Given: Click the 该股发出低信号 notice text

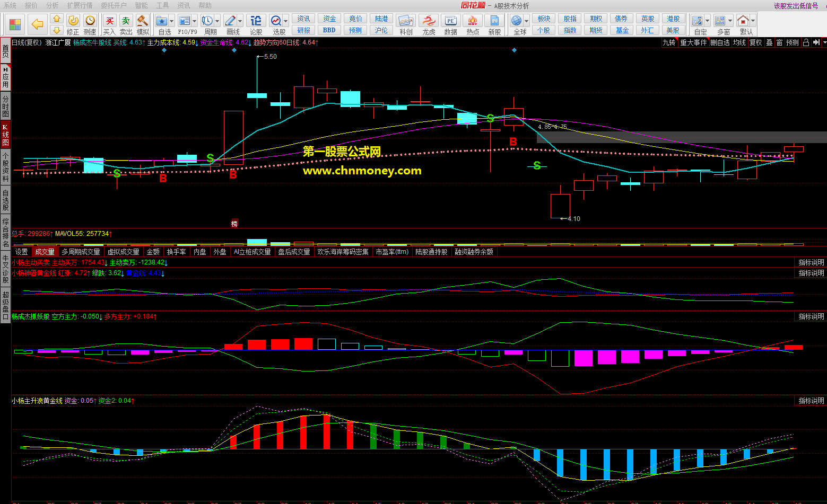Looking at the screenshot, I should pyautogui.click(x=796, y=6).
